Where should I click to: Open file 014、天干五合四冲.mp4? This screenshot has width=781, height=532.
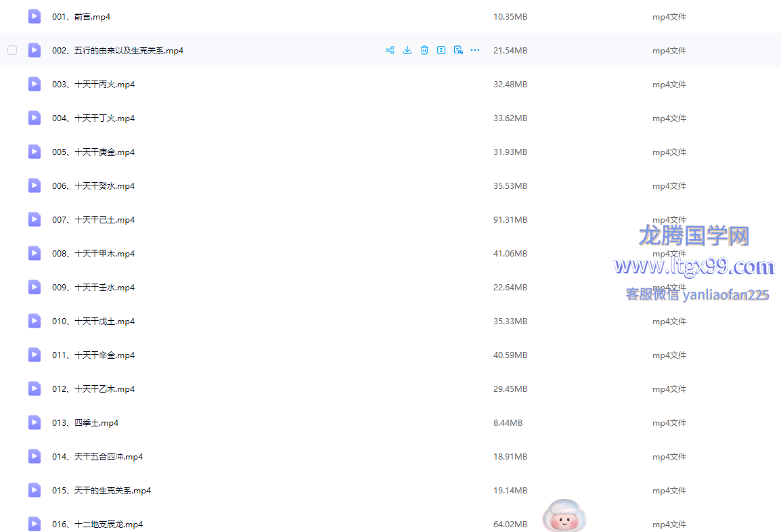[97, 456]
